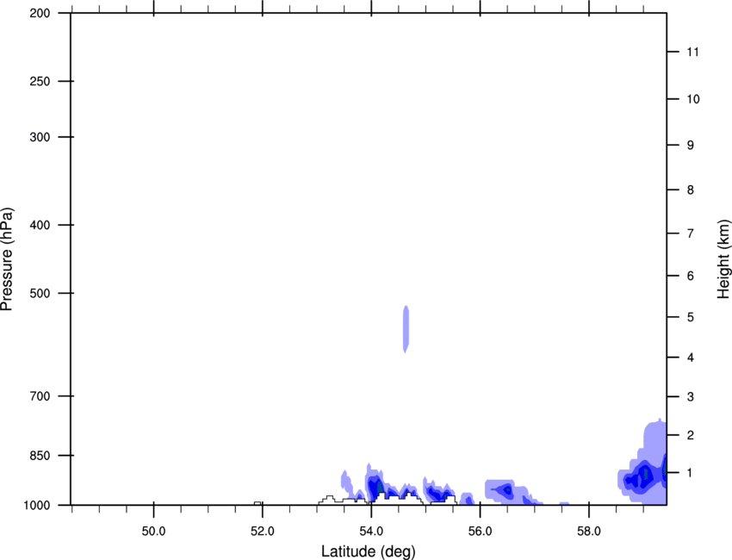
Task: Click the 7 km height label
Action: point(691,233)
